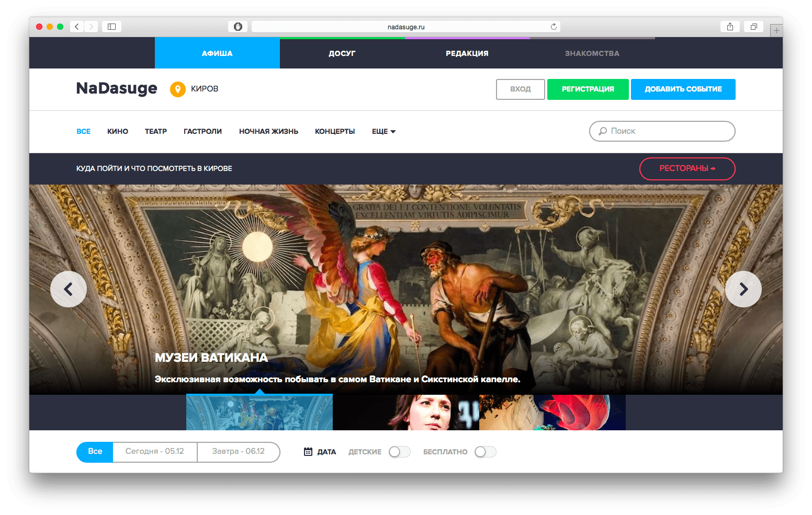Select ВСЕ category
The image size is (812, 515).
[84, 132]
